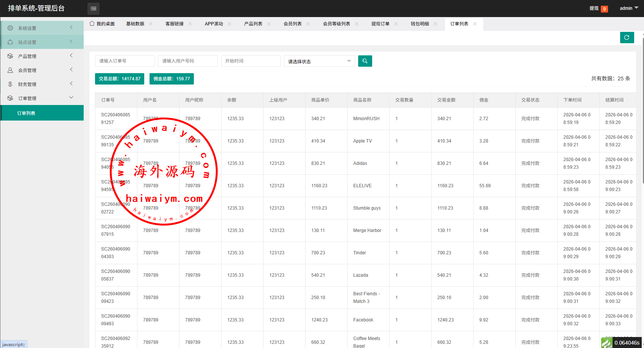
Task: Click the green search magnifier button
Action: click(x=365, y=61)
